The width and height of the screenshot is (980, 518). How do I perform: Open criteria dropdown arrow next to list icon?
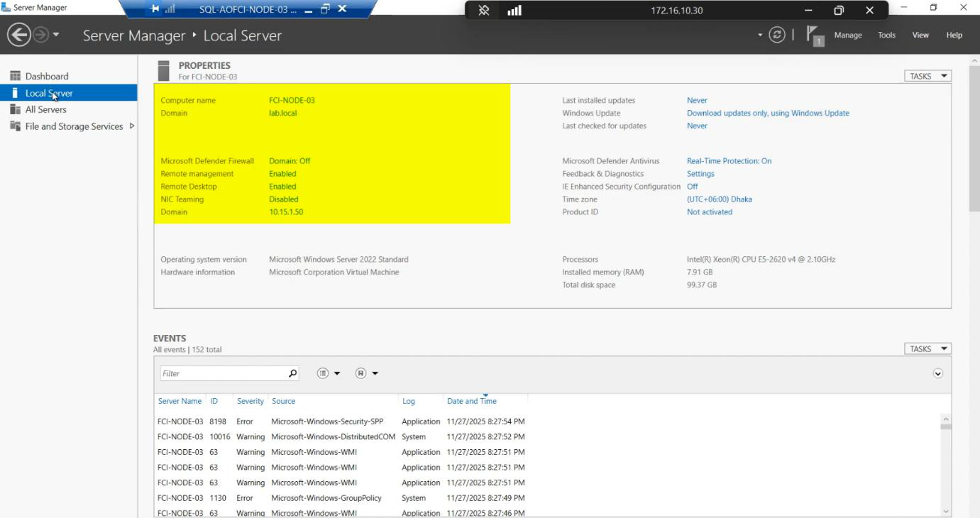(337, 373)
